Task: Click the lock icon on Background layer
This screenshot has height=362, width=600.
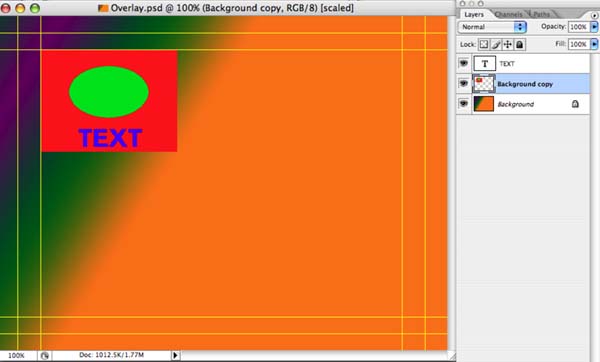Action: [x=575, y=104]
